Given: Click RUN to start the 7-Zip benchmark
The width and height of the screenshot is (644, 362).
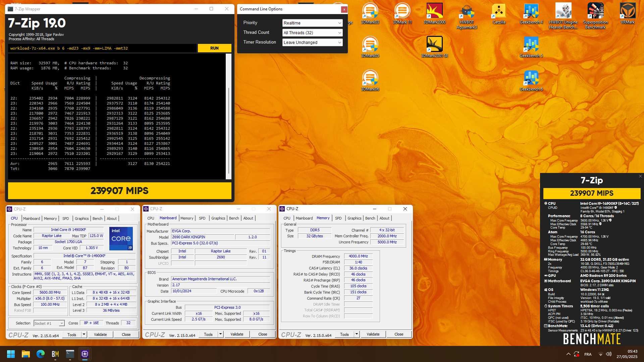Looking at the screenshot, I should [214, 48].
